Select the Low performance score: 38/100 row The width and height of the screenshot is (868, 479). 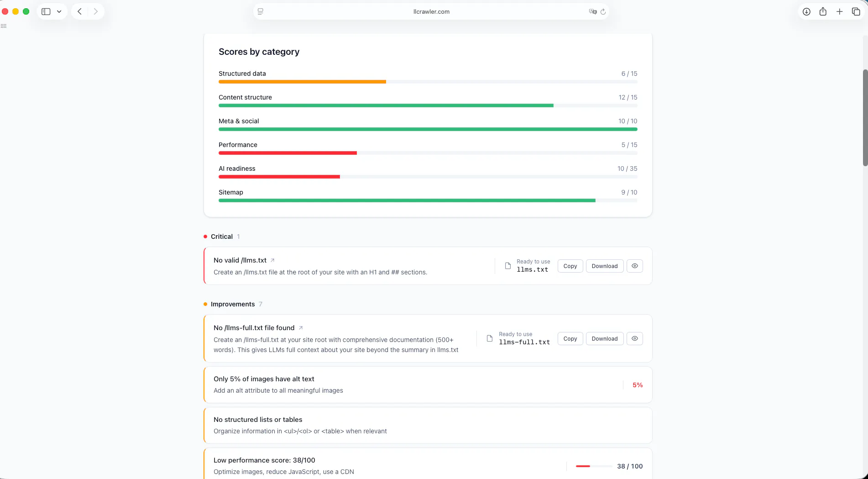428,464
